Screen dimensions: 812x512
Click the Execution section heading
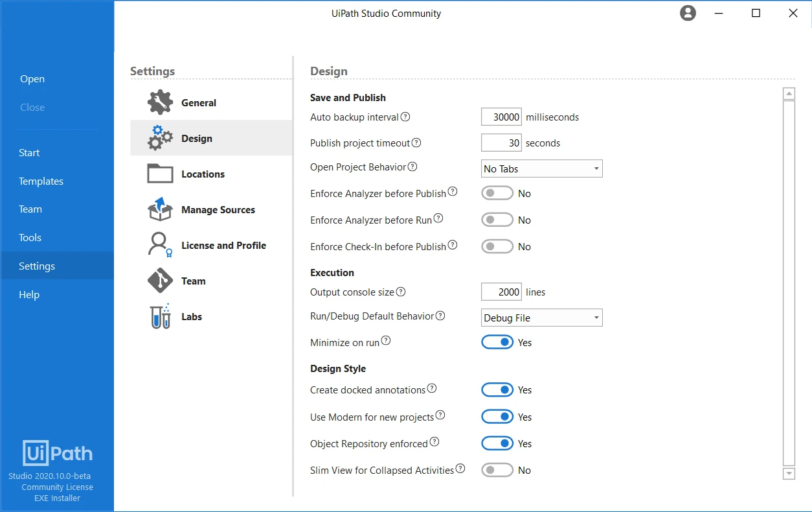point(332,272)
